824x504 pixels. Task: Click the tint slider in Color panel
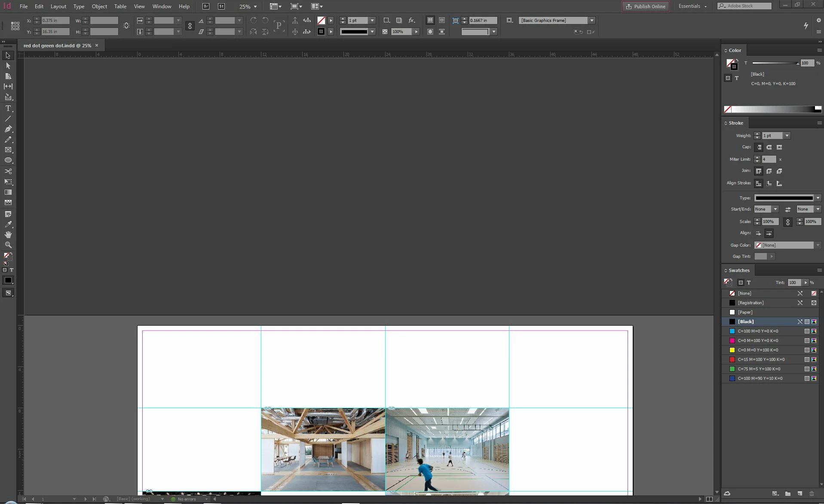775,63
